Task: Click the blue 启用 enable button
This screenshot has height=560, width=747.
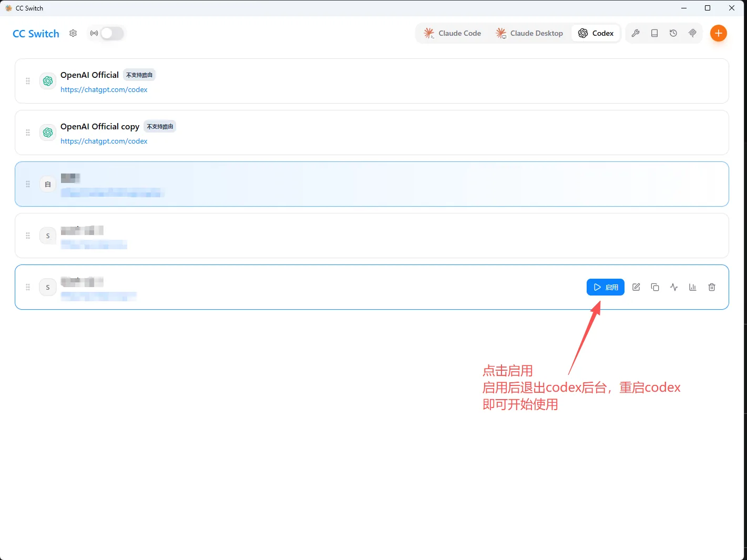Action: 606,287
